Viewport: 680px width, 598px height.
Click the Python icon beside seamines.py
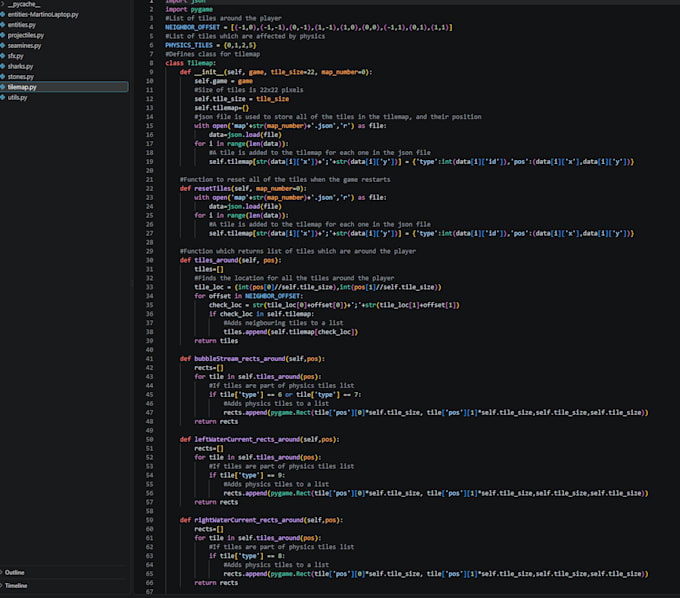tap(3, 46)
